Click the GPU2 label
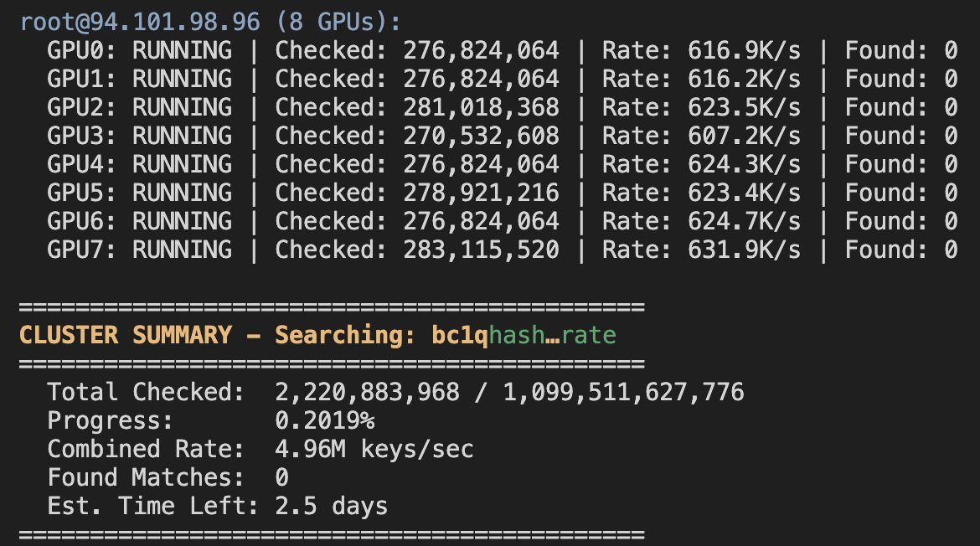The width and height of the screenshot is (980, 546). (x=81, y=107)
